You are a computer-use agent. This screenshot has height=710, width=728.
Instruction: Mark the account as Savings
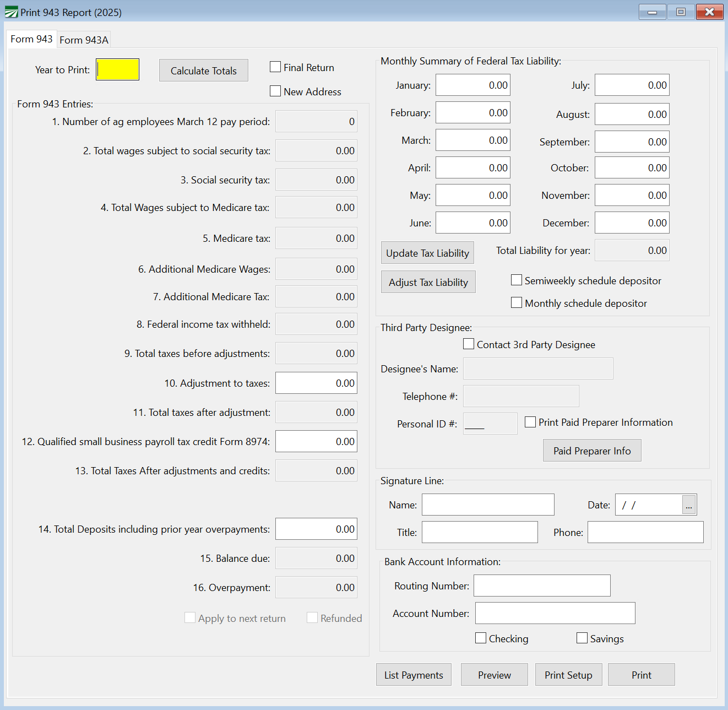pyautogui.click(x=582, y=638)
